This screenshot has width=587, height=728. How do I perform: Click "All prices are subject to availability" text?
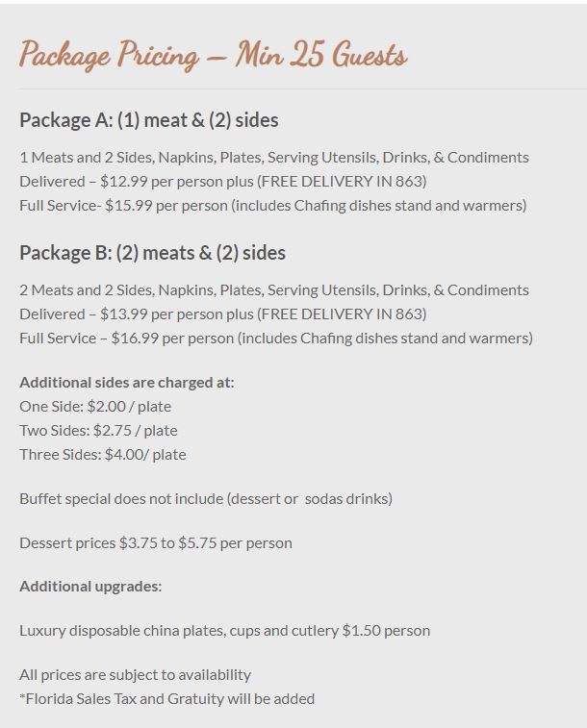pos(135,674)
